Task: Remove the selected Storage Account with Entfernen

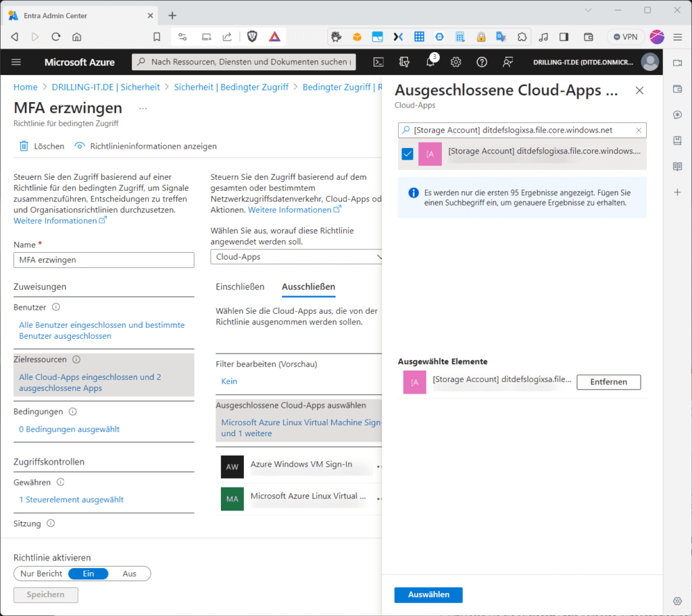Action: (x=609, y=382)
